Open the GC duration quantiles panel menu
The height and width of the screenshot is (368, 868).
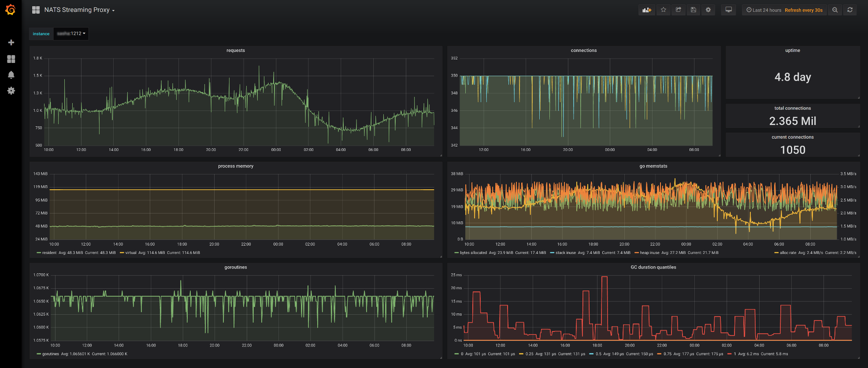pyautogui.click(x=653, y=267)
